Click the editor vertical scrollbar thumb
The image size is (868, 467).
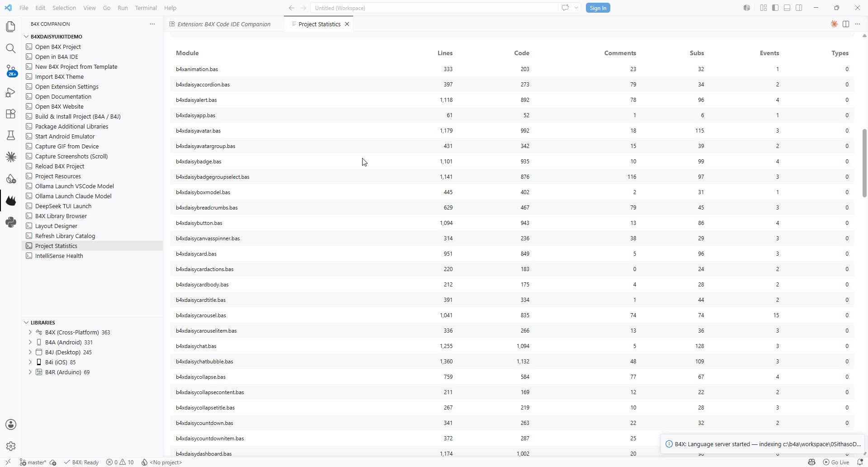point(864,163)
